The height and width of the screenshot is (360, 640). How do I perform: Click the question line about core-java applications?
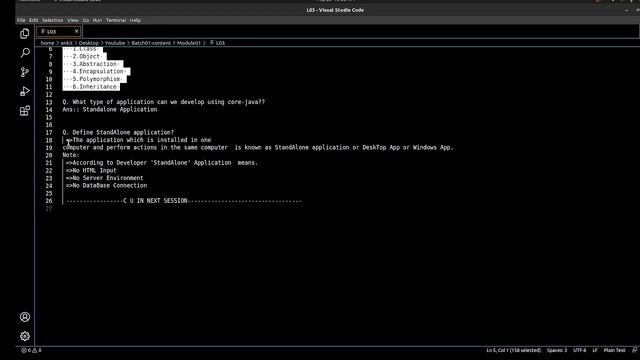tap(164, 102)
